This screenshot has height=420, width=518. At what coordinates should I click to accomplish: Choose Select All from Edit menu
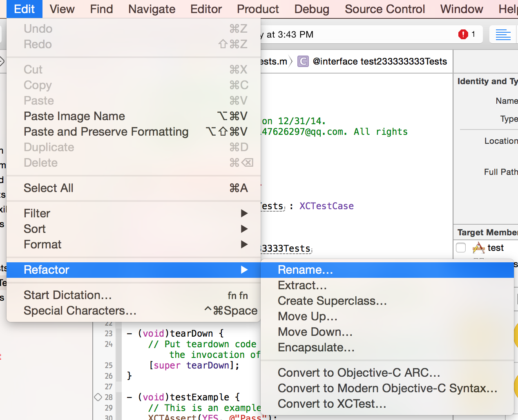[x=134, y=188]
